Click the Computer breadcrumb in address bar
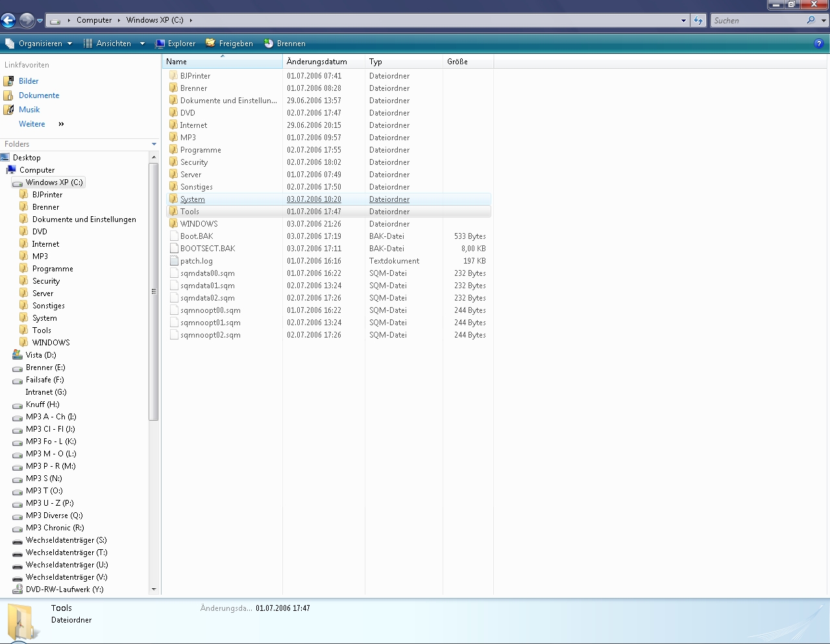Screen dimensions: 830x644 94,20
